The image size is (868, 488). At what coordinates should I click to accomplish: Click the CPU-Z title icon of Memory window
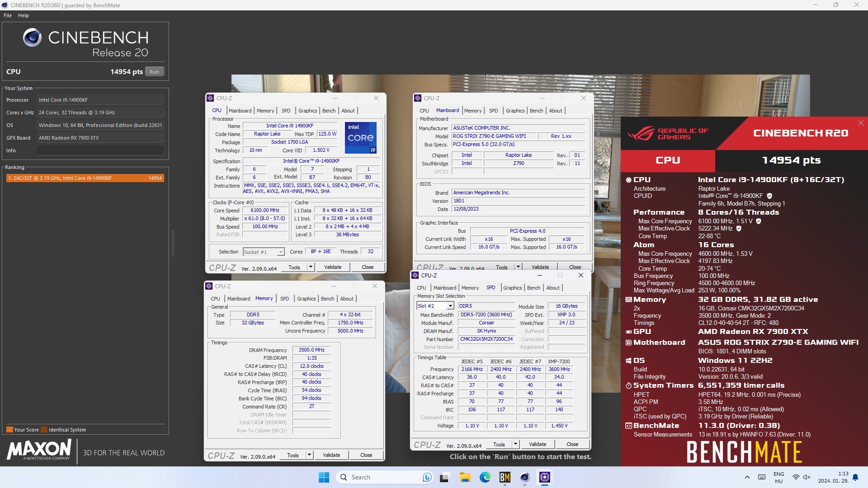coord(209,286)
